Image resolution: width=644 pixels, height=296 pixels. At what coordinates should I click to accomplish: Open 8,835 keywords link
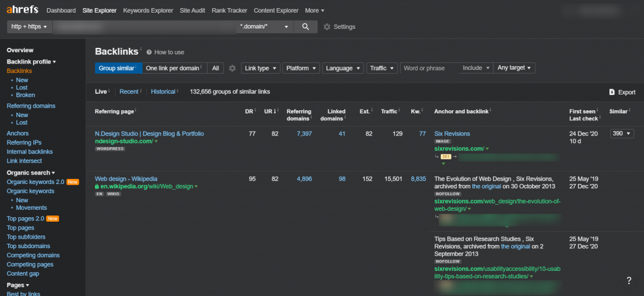[418, 179]
